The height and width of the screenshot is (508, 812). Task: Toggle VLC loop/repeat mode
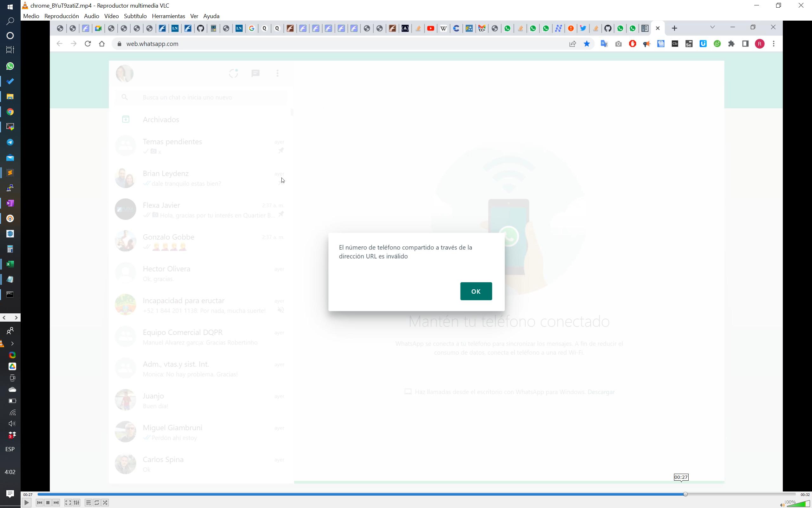[x=97, y=503]
